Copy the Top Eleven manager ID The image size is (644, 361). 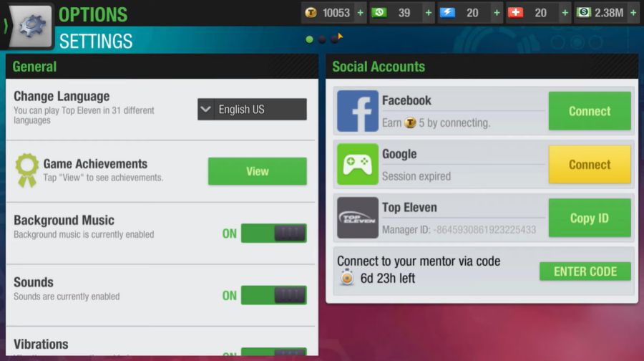point(590,218)
